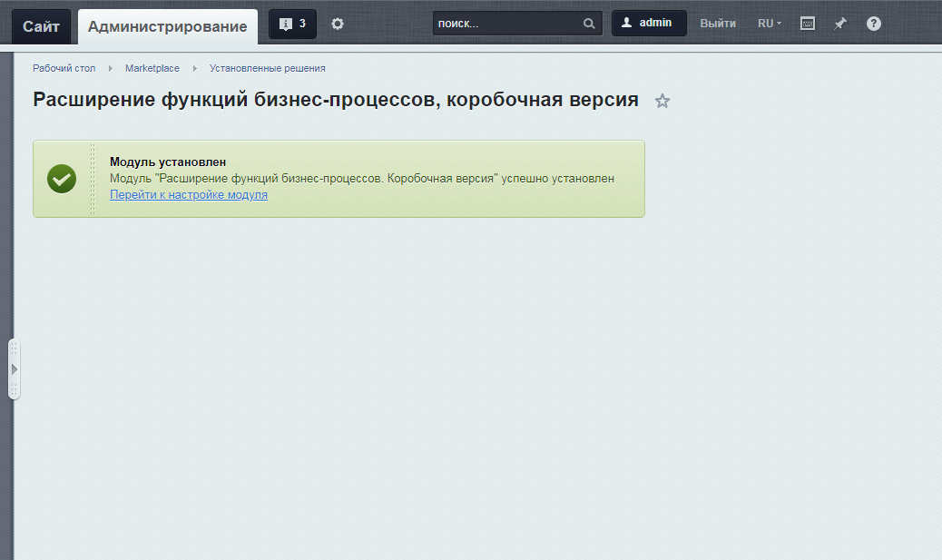942x560 pixels.
Task: Expand the hidden left sidebar menu
Action: pos(14,369)
